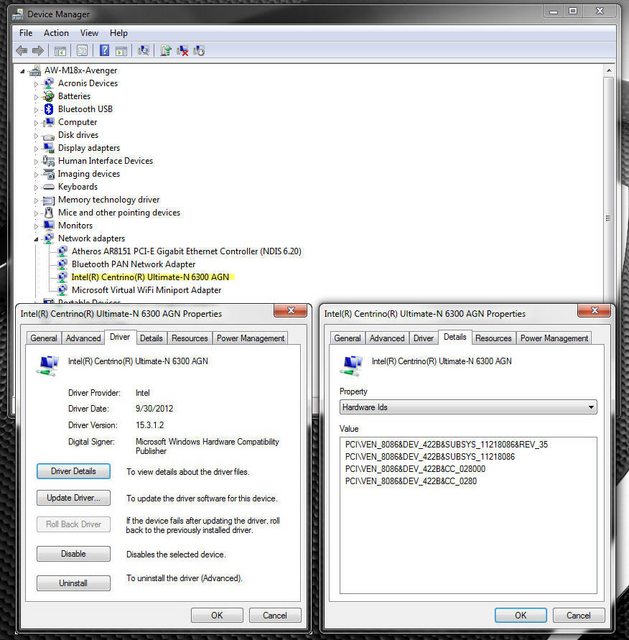Expand the Keyboards node

point(36,187)
